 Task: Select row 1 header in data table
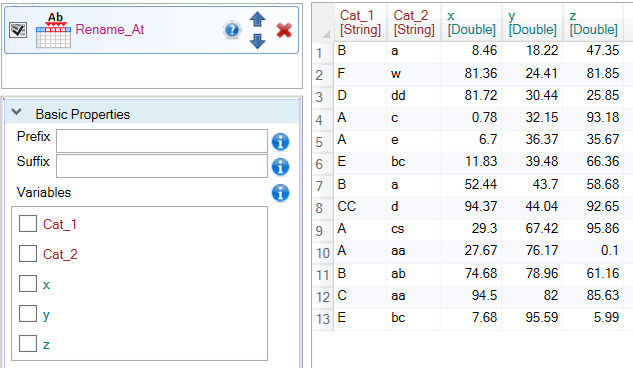(323, 52)
